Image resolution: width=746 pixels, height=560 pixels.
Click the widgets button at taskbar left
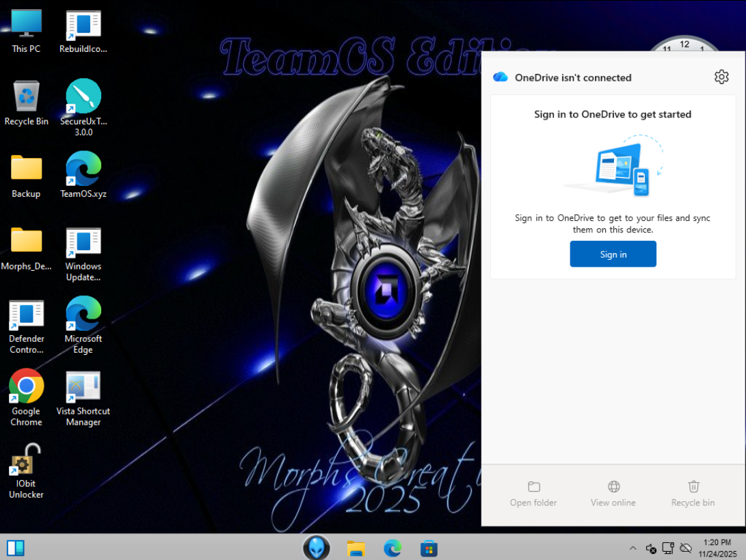[16, 548]
